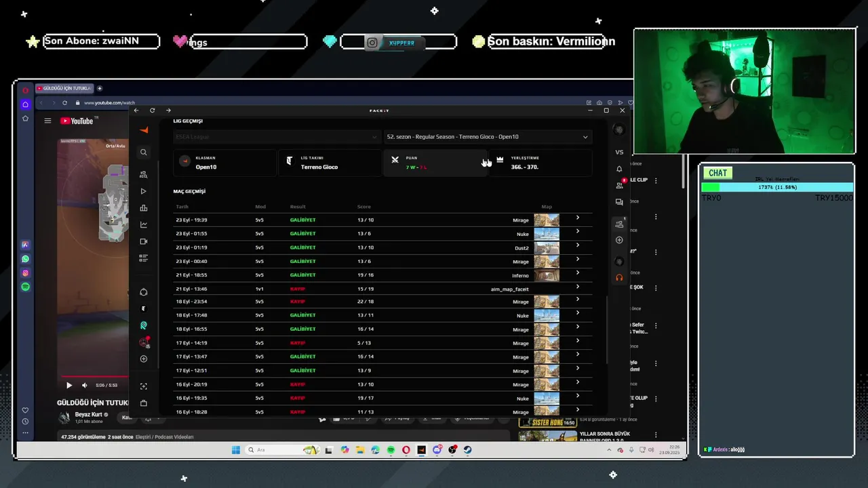Viewport: 868px width, 488px height.
Task: Mute the YouTube video volume
Action: click(x=84, y=385)
